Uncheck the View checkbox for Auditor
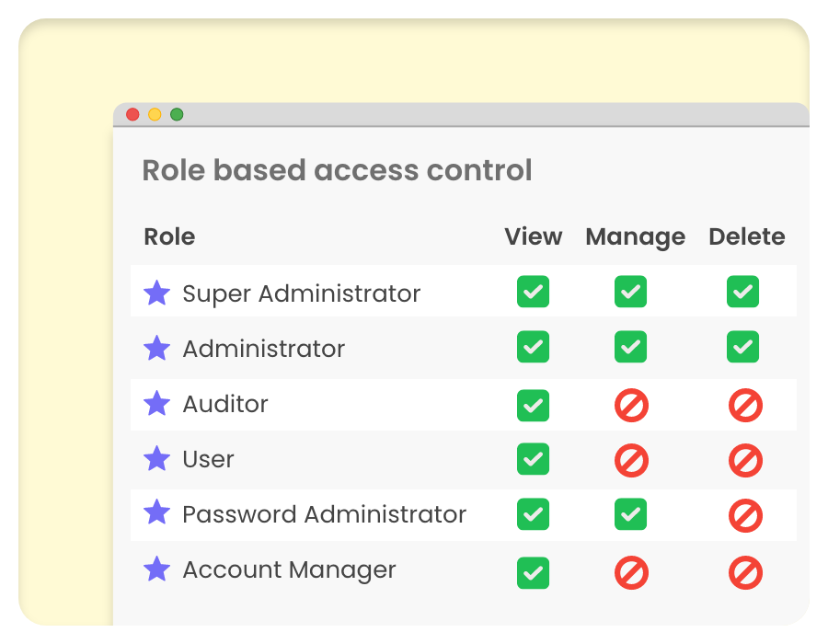 [x=533, y=405]
